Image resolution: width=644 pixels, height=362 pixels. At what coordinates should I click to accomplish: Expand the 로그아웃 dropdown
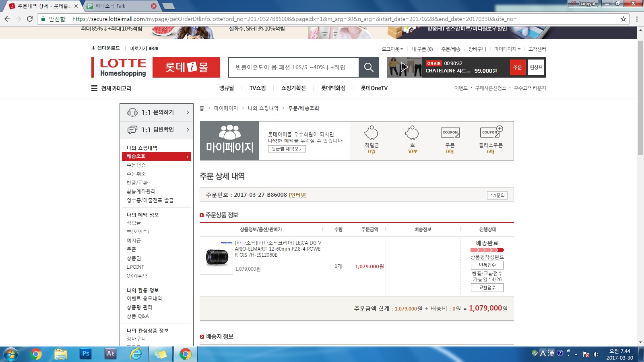[x=392, y=49]
